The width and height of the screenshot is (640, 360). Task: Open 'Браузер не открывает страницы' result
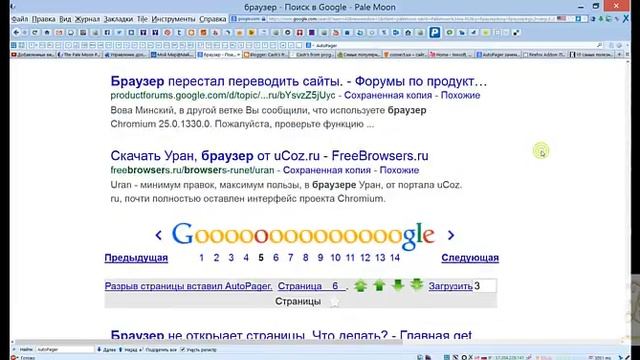point(291,335)
